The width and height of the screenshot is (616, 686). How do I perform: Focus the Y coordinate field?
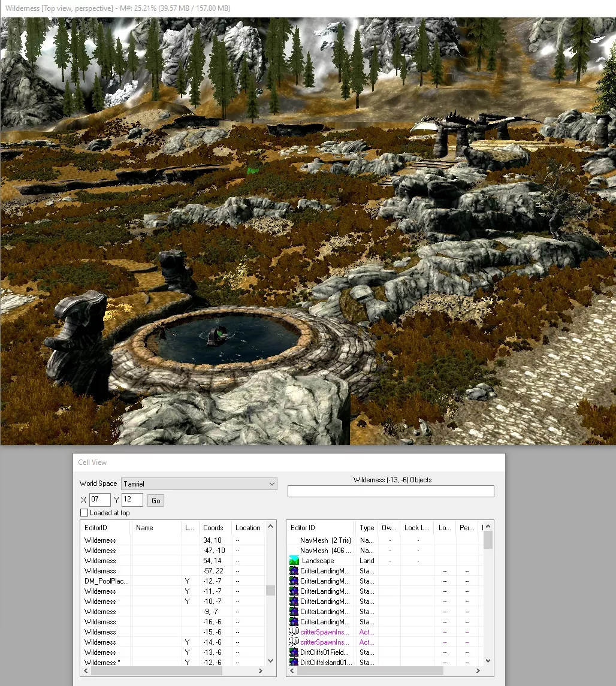tap(132, 500)
